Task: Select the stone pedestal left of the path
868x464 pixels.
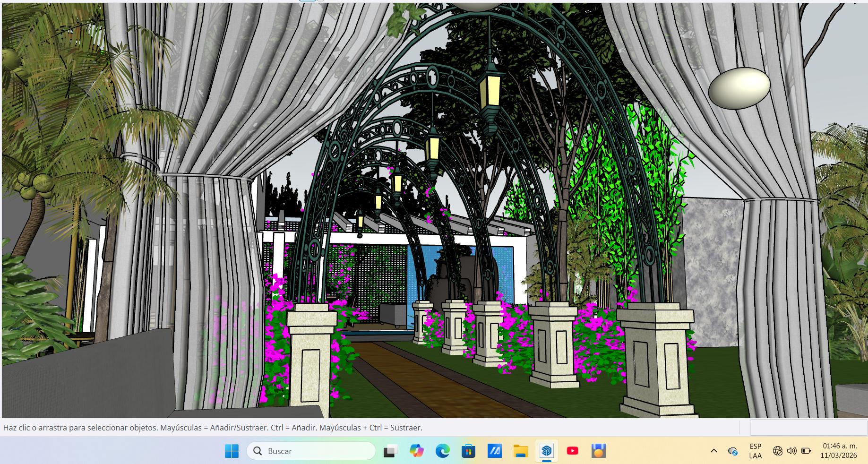Action: (309, 359)
